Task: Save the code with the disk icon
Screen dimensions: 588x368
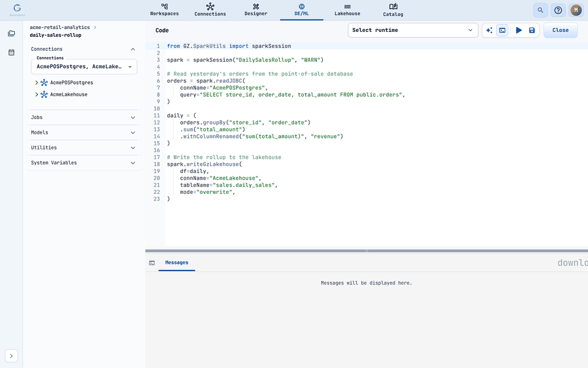Action: 532,30
